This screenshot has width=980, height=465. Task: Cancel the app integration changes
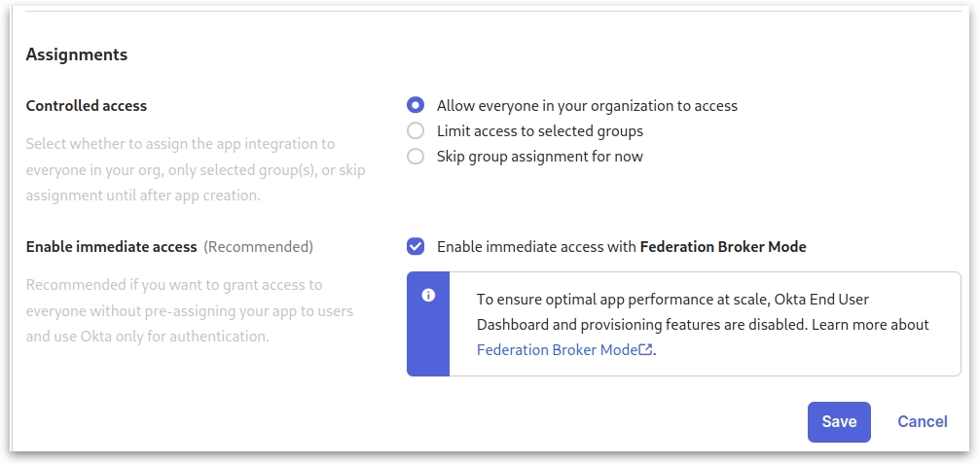tap(922, 422)
